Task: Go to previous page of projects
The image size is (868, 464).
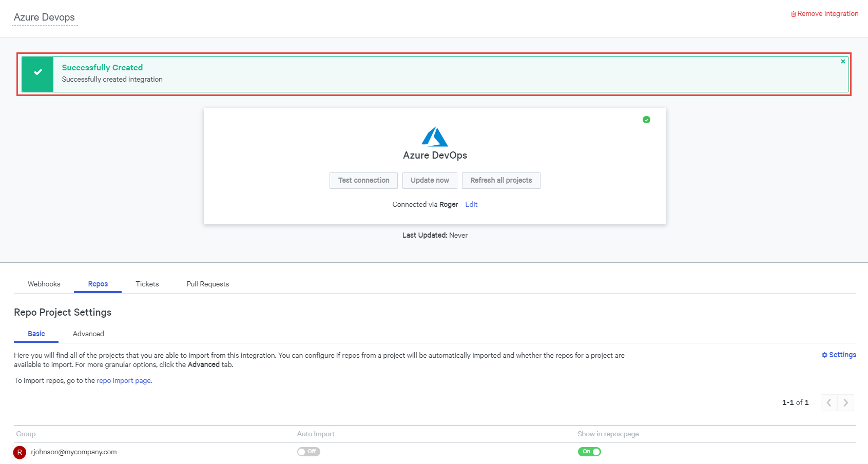Action: [829, 403]
